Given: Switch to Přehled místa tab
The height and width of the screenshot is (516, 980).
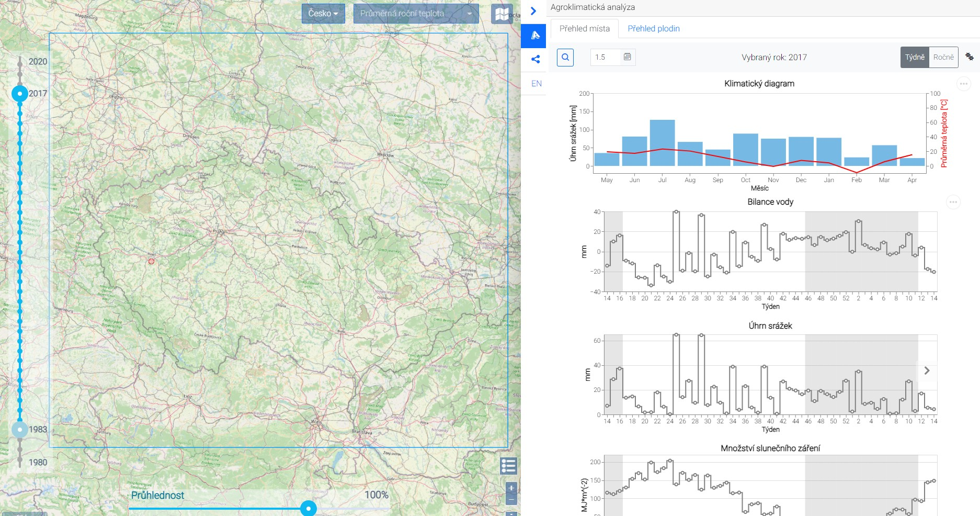Looking at the screenshot, I should click(585, 28).
